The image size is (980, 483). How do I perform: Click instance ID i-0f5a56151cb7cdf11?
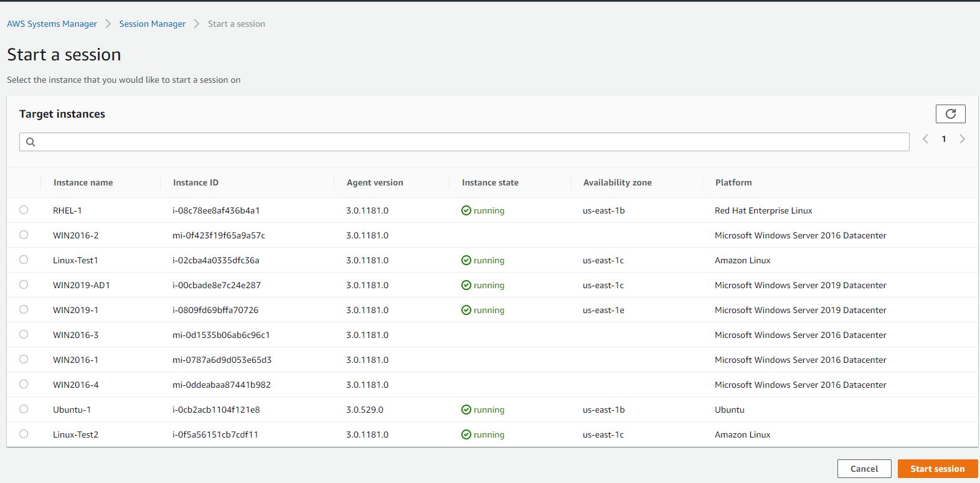[215, 434]
